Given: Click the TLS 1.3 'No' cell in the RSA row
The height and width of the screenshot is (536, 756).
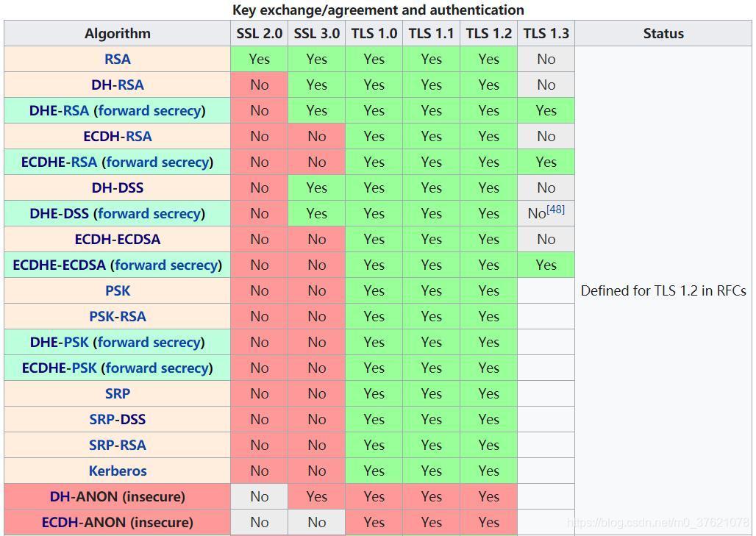Looking at the screenshot, I should [546, 60].
